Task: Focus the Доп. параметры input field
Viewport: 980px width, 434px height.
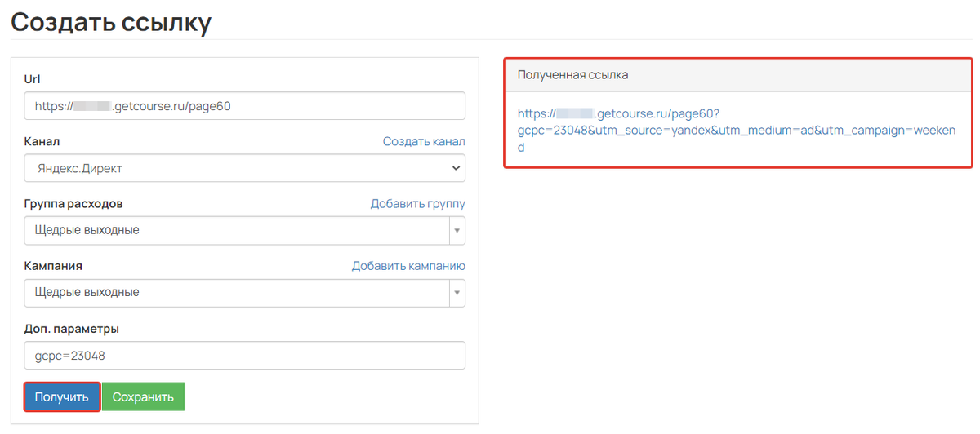Action: click(x=244, y=356)
